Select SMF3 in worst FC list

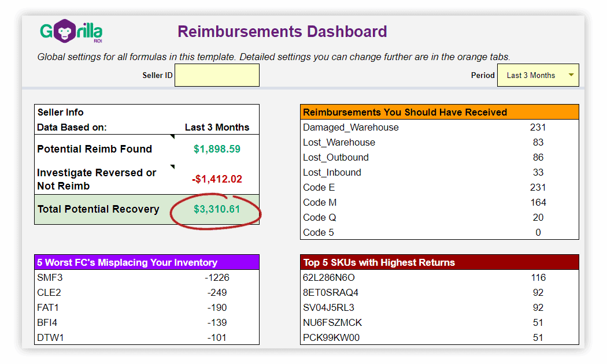click(51, 277)
